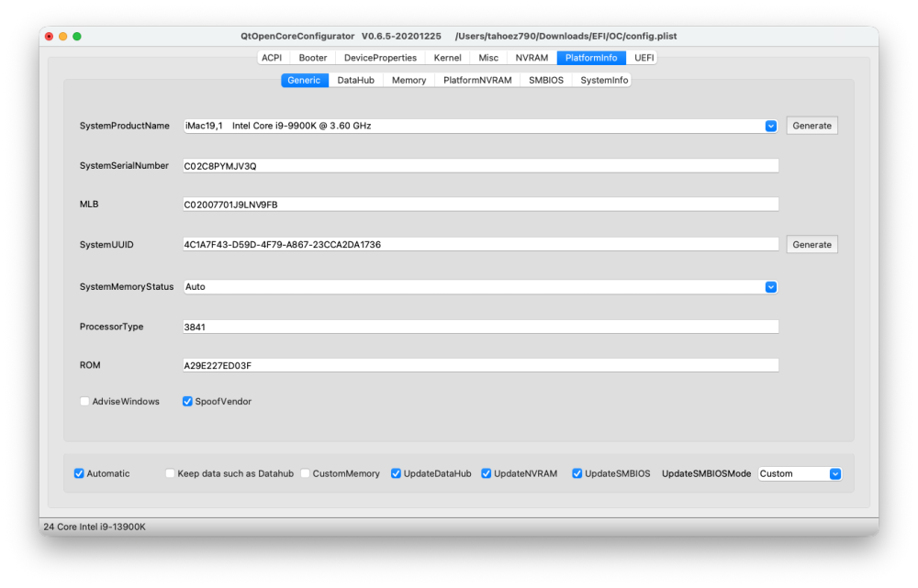
Task: Click the 24 Core Intel i9-13900K status text
Action: coord(95,527)
